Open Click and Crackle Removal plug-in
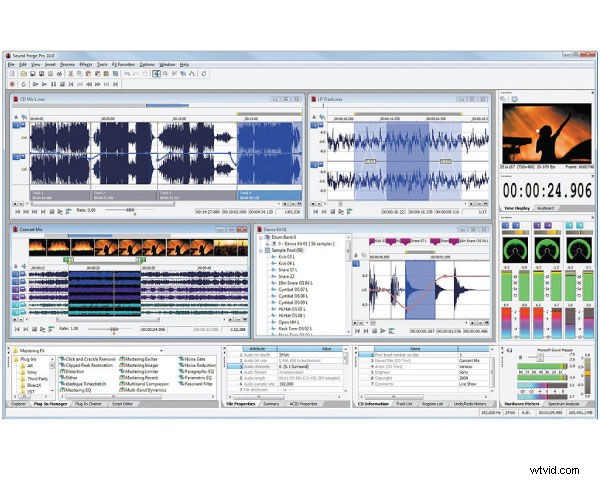 [x=87, y=359]
